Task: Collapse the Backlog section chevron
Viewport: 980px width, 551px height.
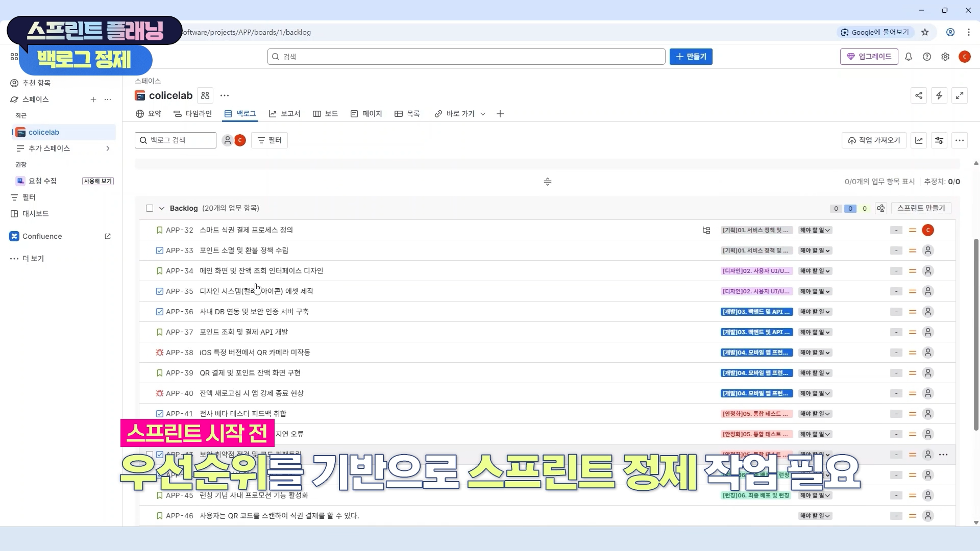Action: [162, 208]
